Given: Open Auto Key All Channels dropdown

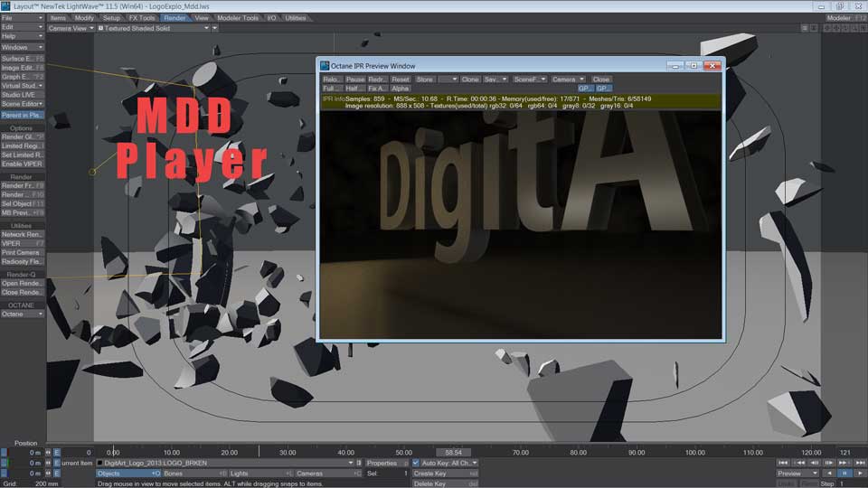Looking at the screenshot, I should pos(448,463).
